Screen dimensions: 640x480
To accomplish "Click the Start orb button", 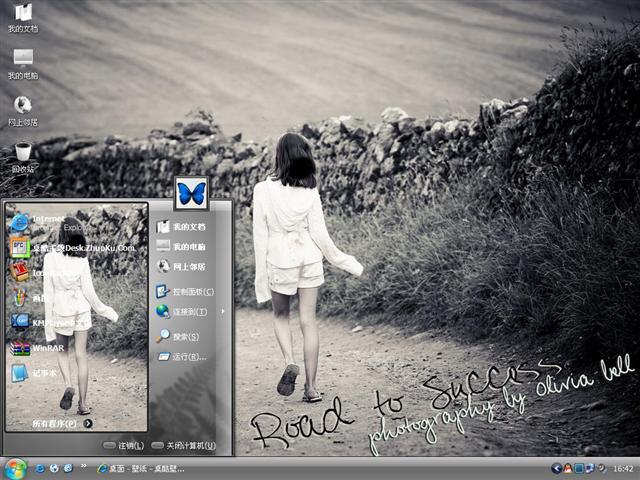I will (x=15, y=467).
